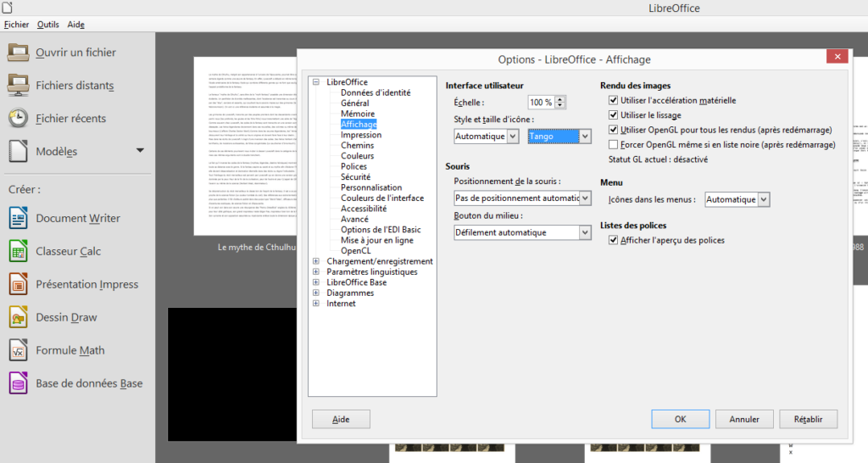This screenshot has height=463, width=868.
Task: Click the Fichier récents clock icon
Action: 19,118
